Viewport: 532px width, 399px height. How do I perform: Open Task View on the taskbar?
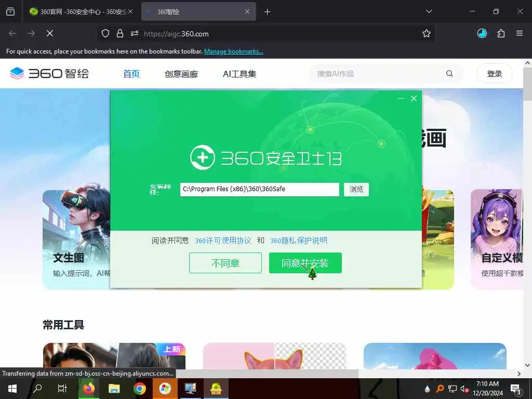click(x=62, y=389)
